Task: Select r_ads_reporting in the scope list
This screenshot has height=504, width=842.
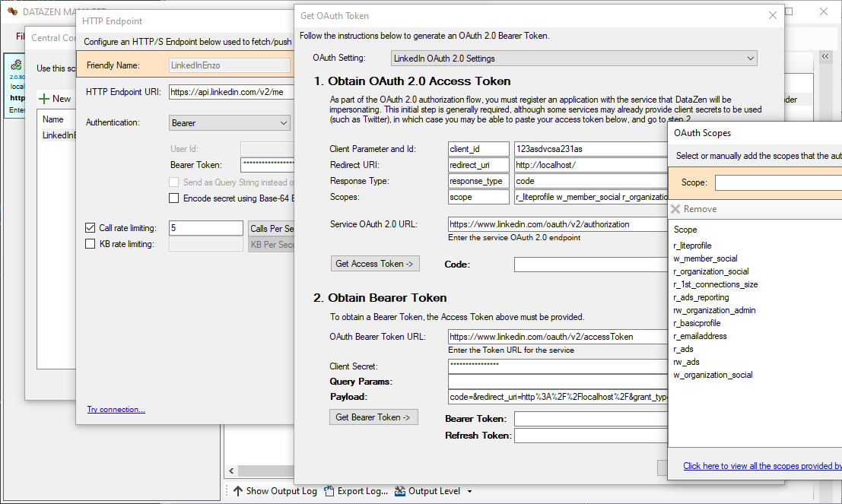Action: (x=701, y=297)
